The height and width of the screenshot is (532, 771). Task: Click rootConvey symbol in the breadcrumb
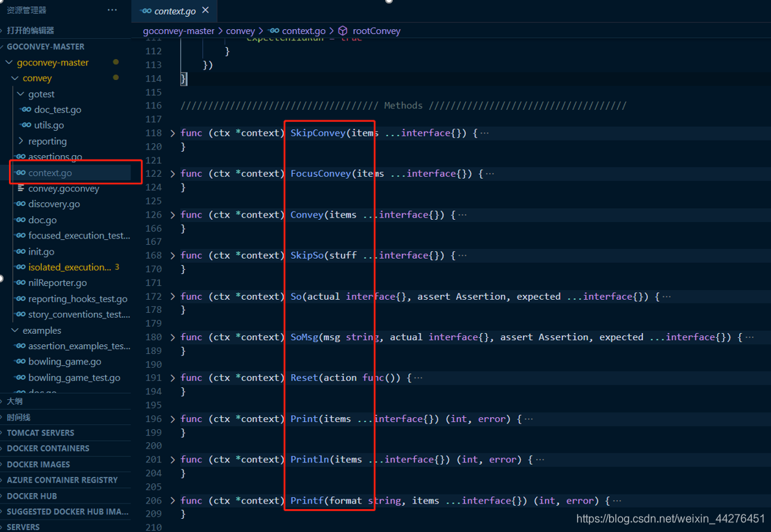(376, 31)
